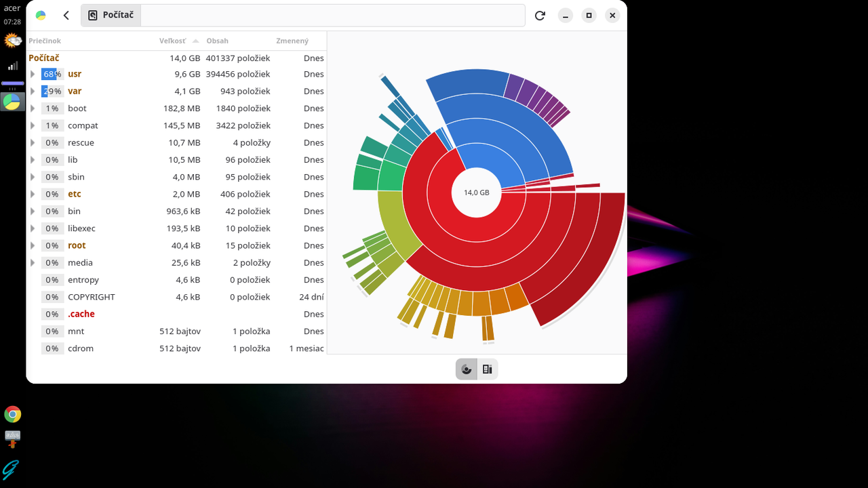Click the 14,0 GB center of the chart

pyautogui.click(x=476, y=192)
